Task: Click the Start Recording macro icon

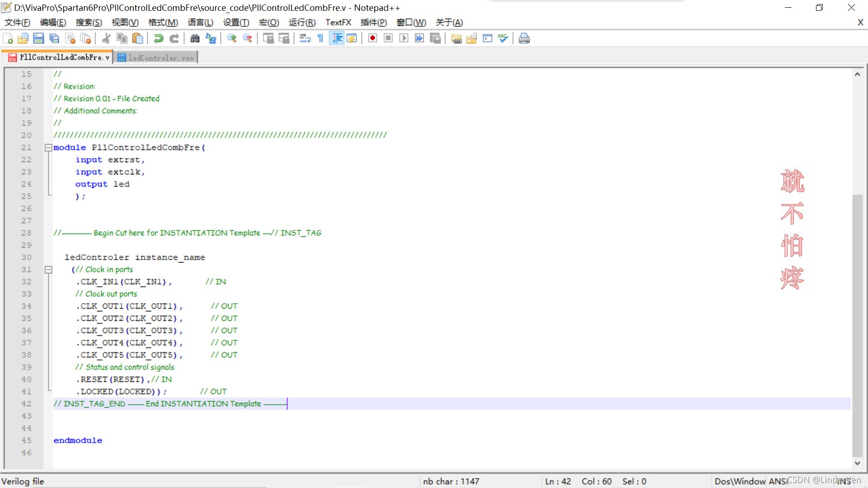Action: [373, 38]
